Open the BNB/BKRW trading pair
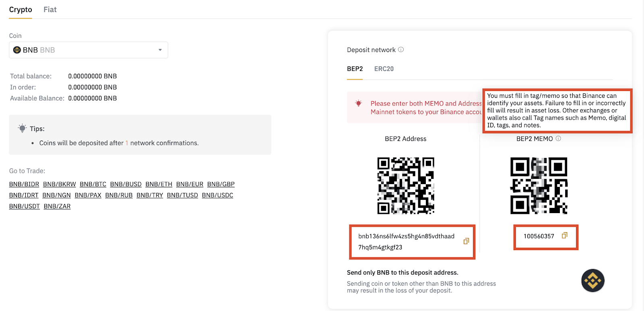Screen dimensions: 644x311 pyautogui.click(x=60, y=184)
